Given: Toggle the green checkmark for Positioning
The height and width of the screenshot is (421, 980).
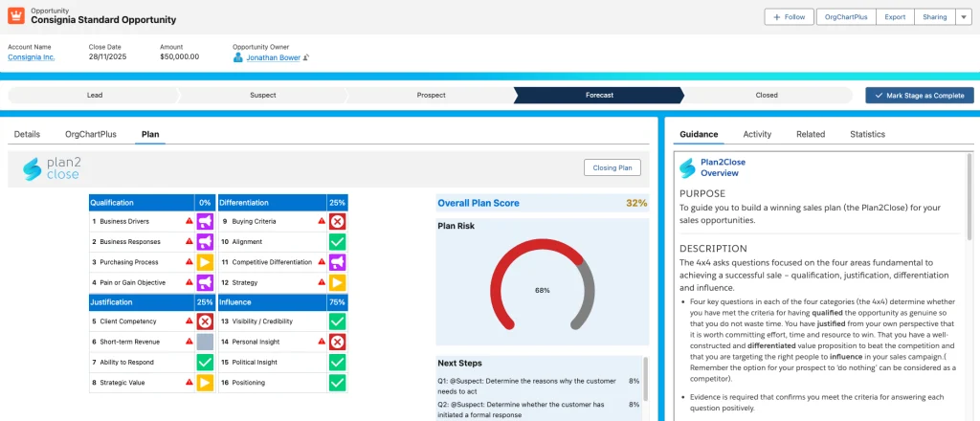Looking at the screenshot, I should coord(337,383).
